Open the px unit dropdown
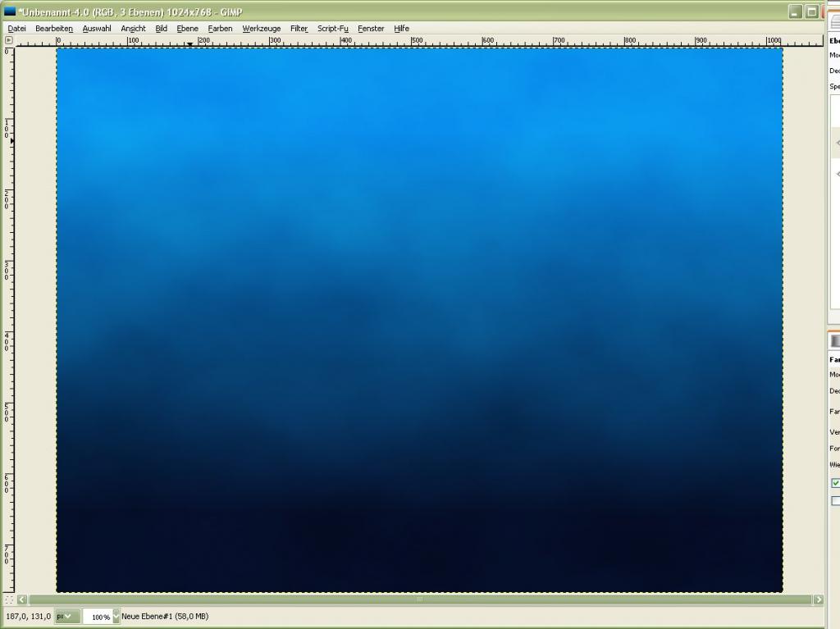 coord(67,617)
